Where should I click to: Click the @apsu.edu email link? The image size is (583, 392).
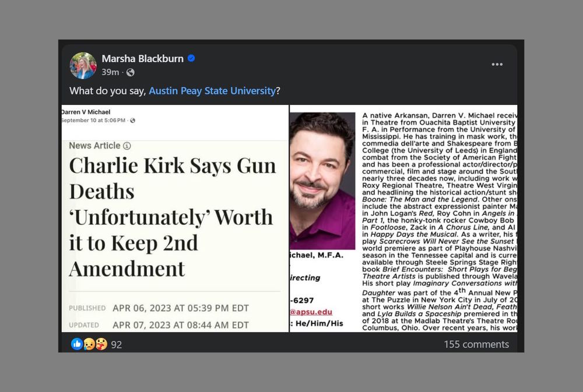tap(311, 312)
